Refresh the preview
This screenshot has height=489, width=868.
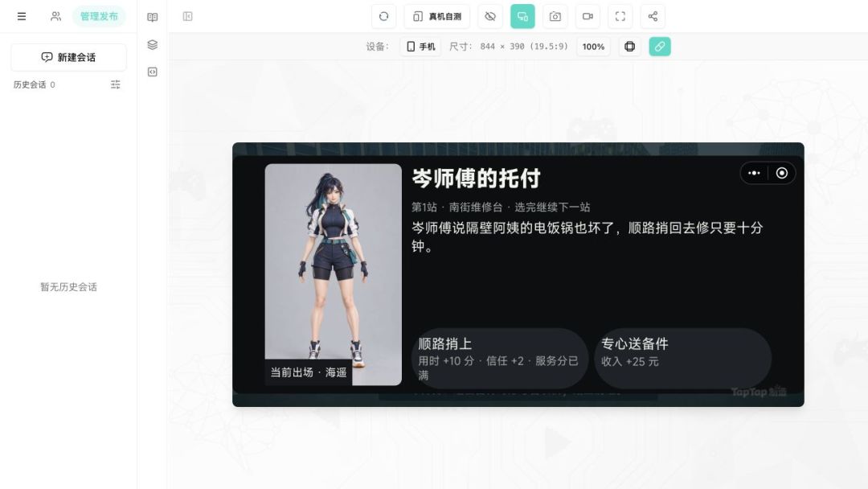coord(383,17)
